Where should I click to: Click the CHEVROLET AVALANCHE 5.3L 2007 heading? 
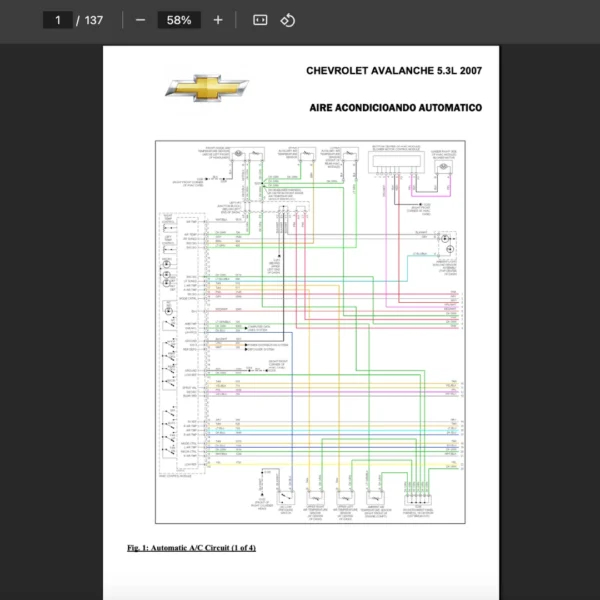pos(394,71)
